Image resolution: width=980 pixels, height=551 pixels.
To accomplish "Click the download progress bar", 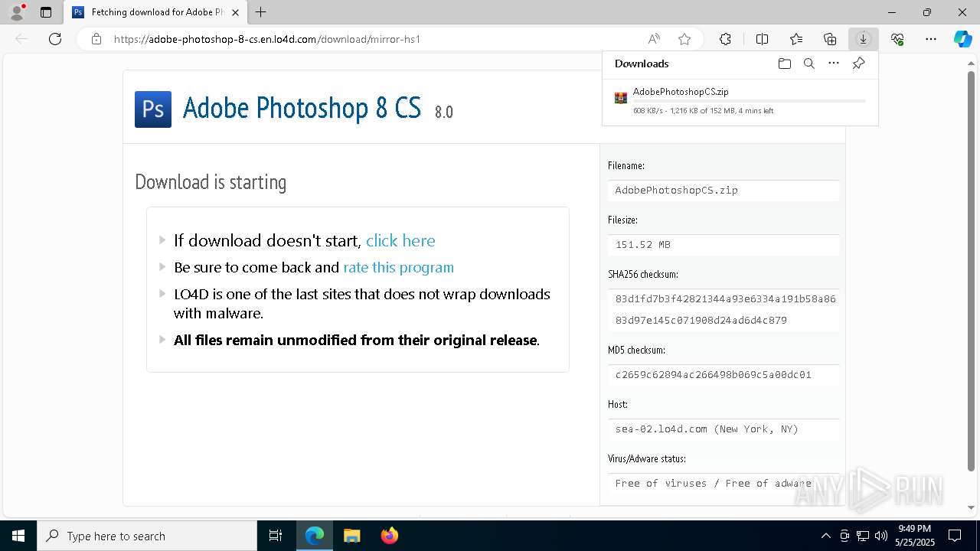I will pyautogui.click(x=750, y=101).
